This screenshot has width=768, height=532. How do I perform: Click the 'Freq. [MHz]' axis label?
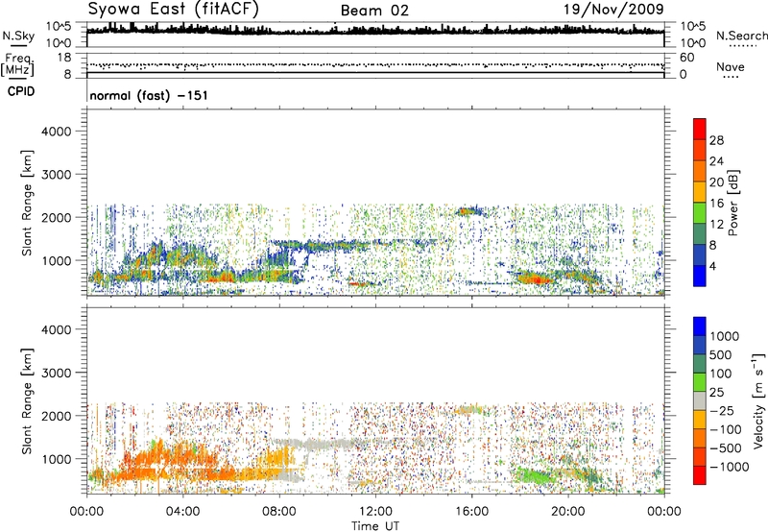18,64
